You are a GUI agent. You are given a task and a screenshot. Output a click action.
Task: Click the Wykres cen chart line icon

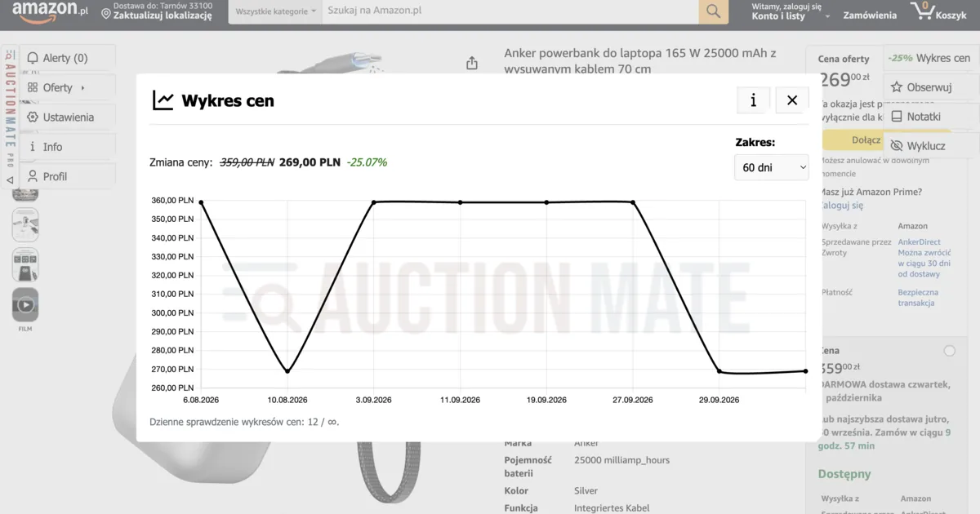pyautogui.click(x=163, y=100)
